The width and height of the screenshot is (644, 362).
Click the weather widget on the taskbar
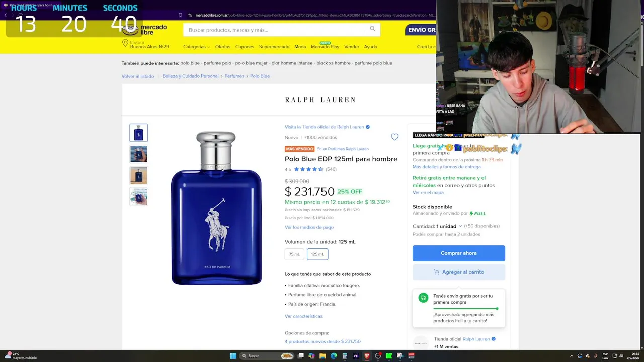tap(23, 356)
